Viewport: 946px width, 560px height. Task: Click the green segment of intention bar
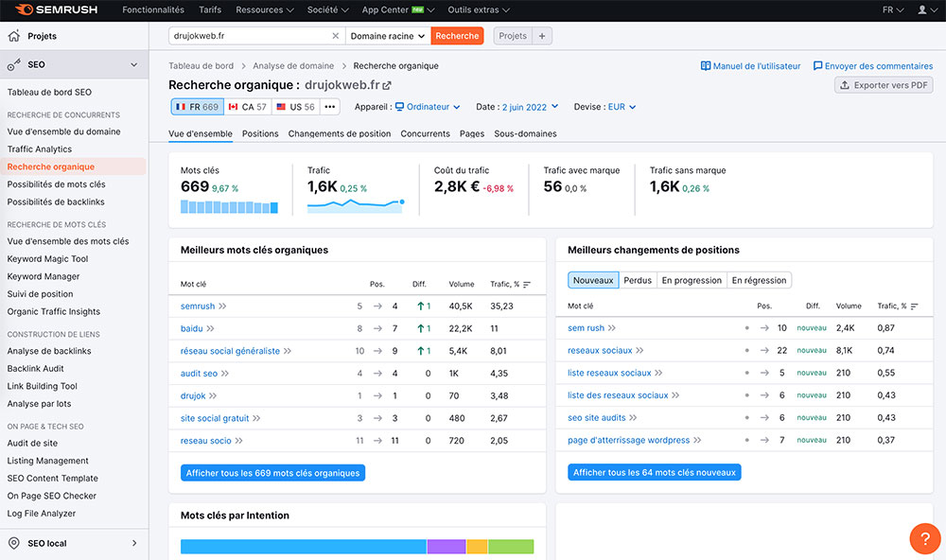coord(511,547)
